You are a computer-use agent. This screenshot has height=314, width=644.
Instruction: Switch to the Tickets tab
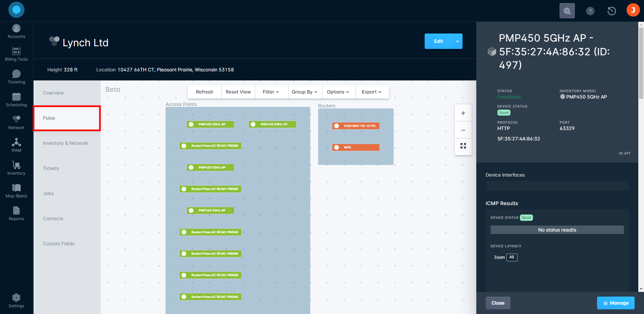(67, 168)
